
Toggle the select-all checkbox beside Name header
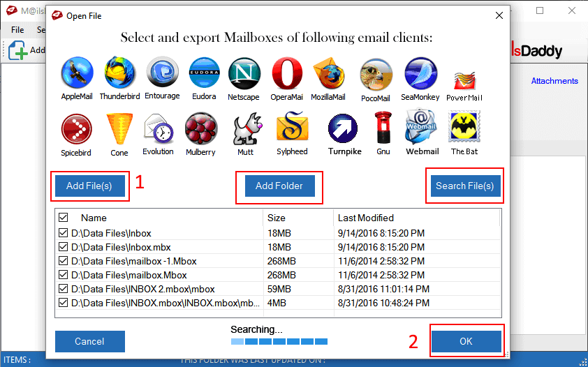pos(64,218)
